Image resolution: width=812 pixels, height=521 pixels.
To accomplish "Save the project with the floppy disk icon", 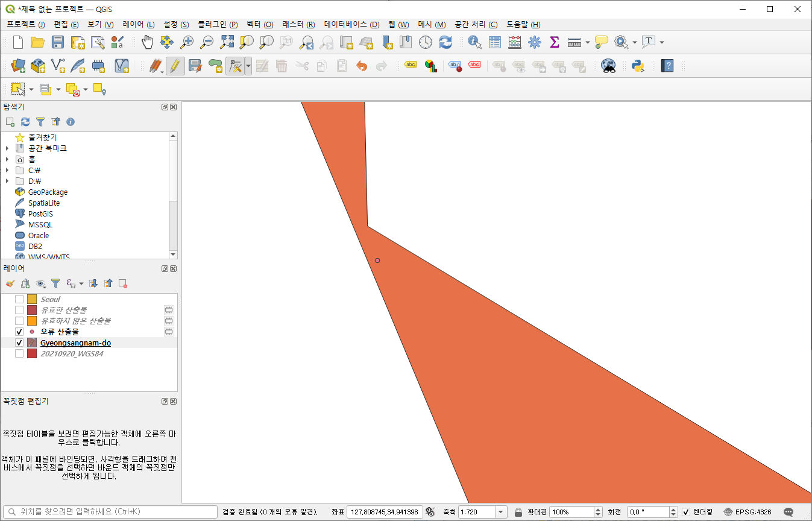I will tap(58, 42).
